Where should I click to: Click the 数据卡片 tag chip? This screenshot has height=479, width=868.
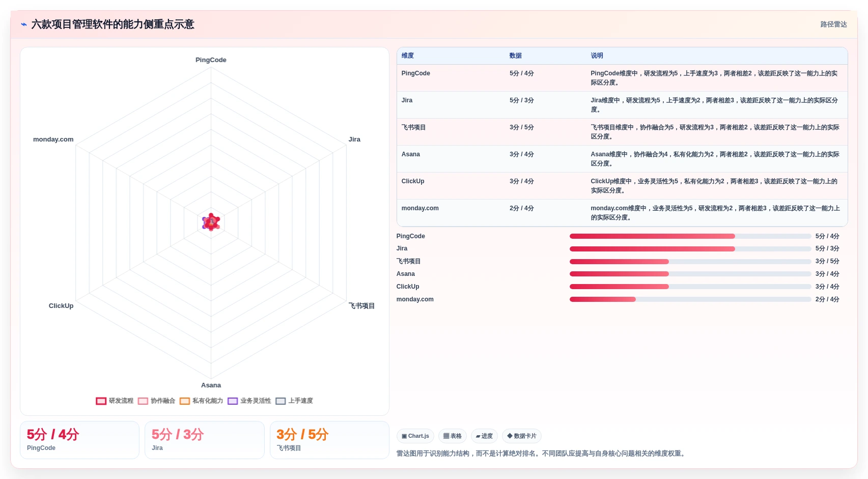point(522,436)
